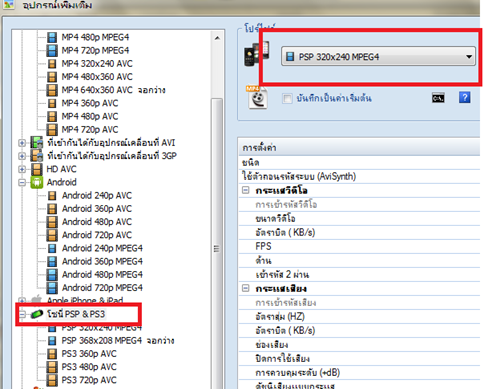Image resolution: width=484 pixels, height=389 pixels.
Task: Click the MP4 480x360 AVC icon
Action: [x=52, y=77]
